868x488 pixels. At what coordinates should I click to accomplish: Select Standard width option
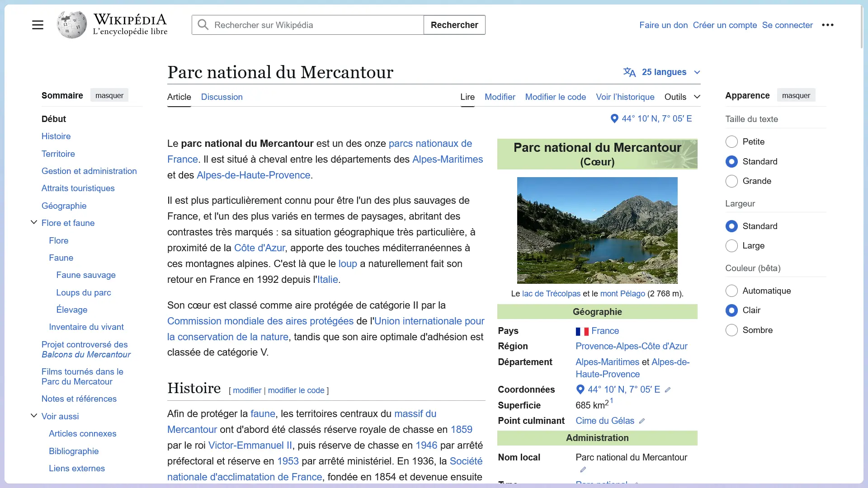[x=731, y=226]
